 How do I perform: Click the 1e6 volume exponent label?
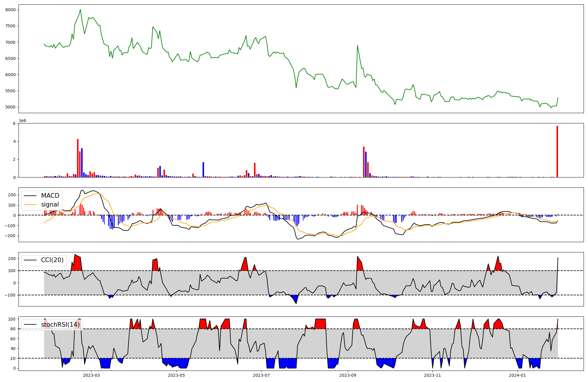click(x=23, y=121)
